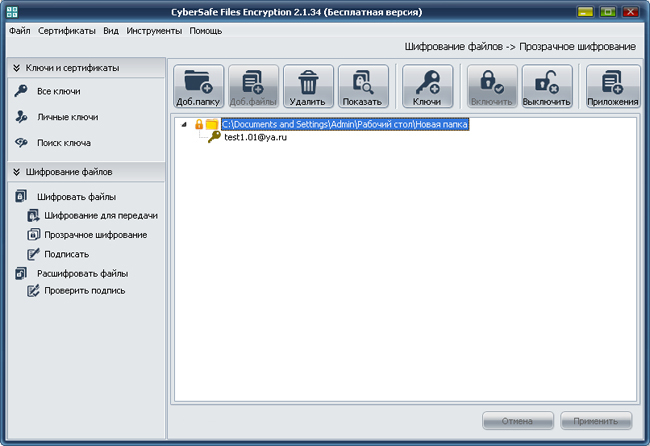Open the Файл menu
Image resolution: width=650 pixels, height=446 pixels.
19,31
